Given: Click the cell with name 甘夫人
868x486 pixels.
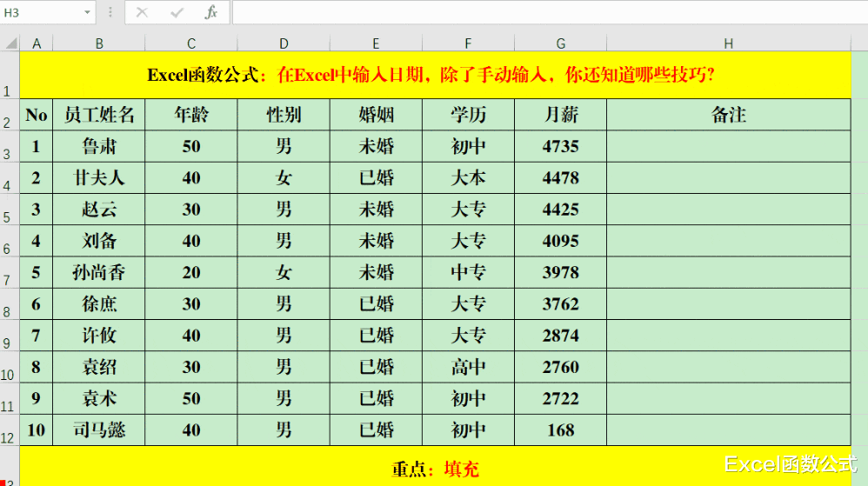Looking at the screenshot, I should pyautogui.click(x=99, y=178).
